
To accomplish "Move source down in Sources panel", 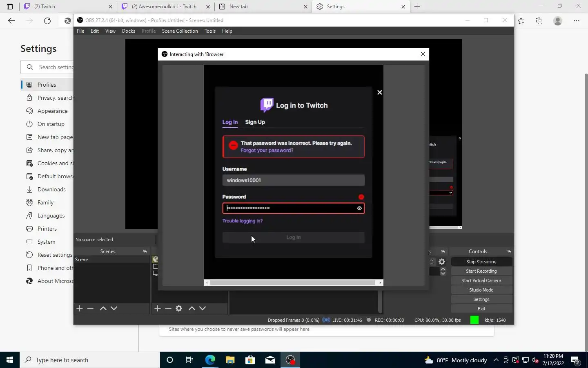I will pyautogui.click(x=203, y=308).
